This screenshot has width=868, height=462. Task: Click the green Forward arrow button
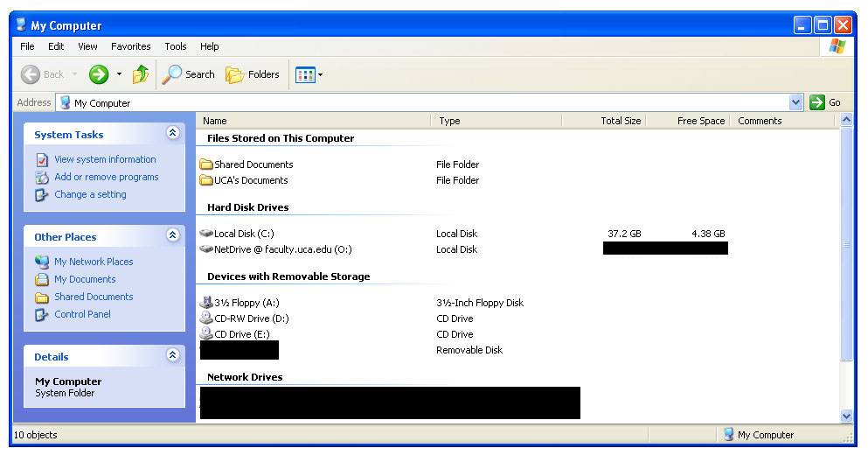[99, 74]
